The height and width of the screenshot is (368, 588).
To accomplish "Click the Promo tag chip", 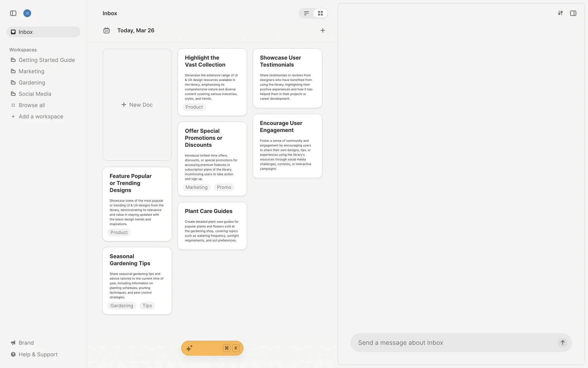I will pos(224,187).
